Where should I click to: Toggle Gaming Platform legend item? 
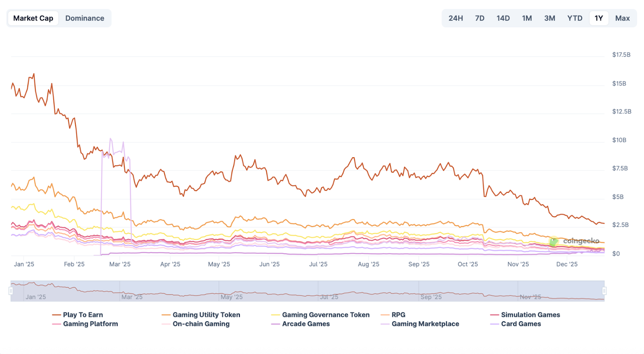pyautogui.click(x=90, y=324)
